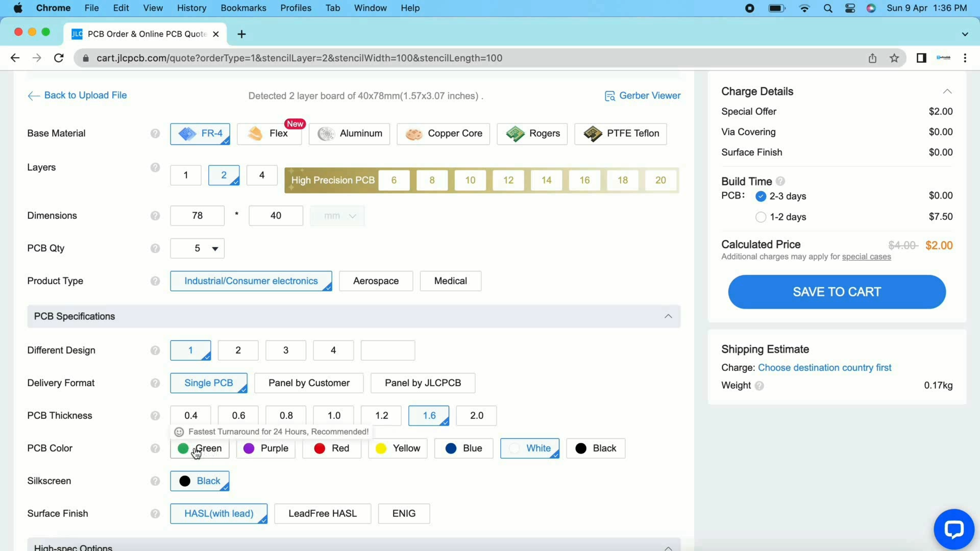Open the mm units dropdown
980x551 pixels.
(x=337, y=216)
